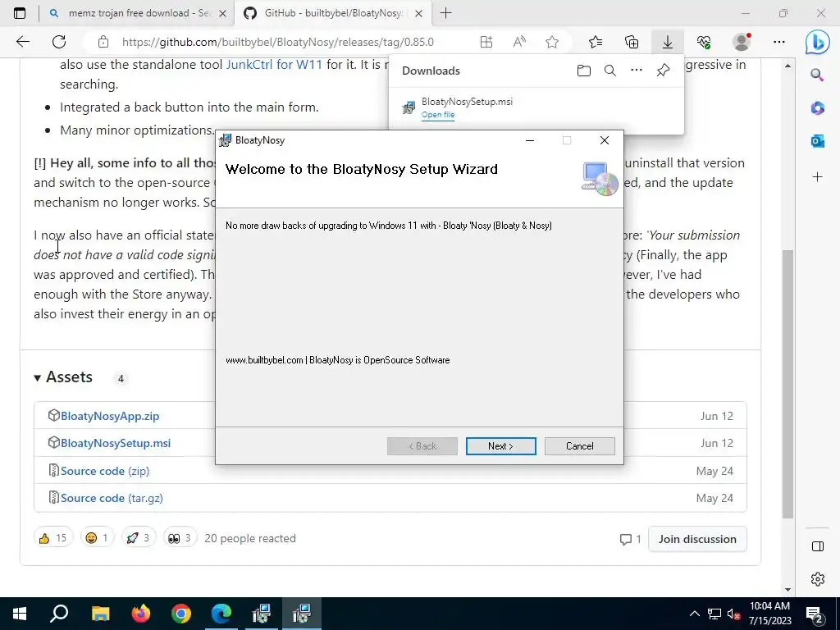Click Edge icon in taskbar
The height and width of the screenshot is (630, 840).
click(x=221, y=614)
